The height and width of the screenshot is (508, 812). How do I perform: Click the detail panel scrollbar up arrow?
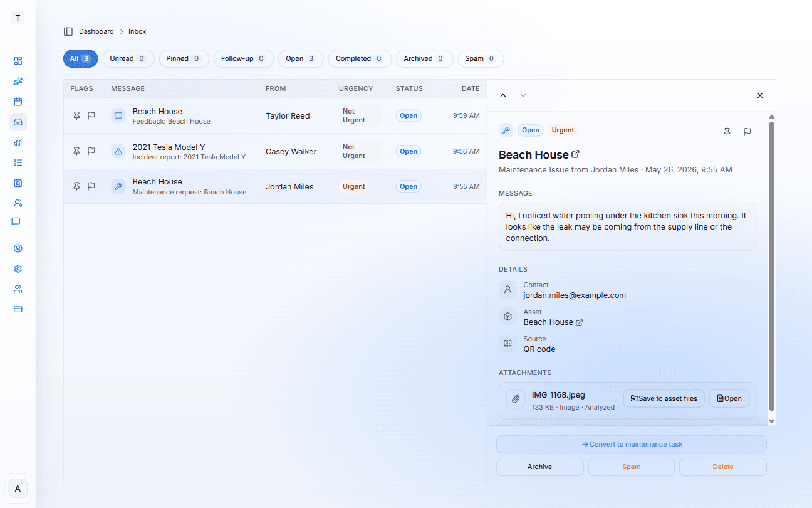coord(772,117)
